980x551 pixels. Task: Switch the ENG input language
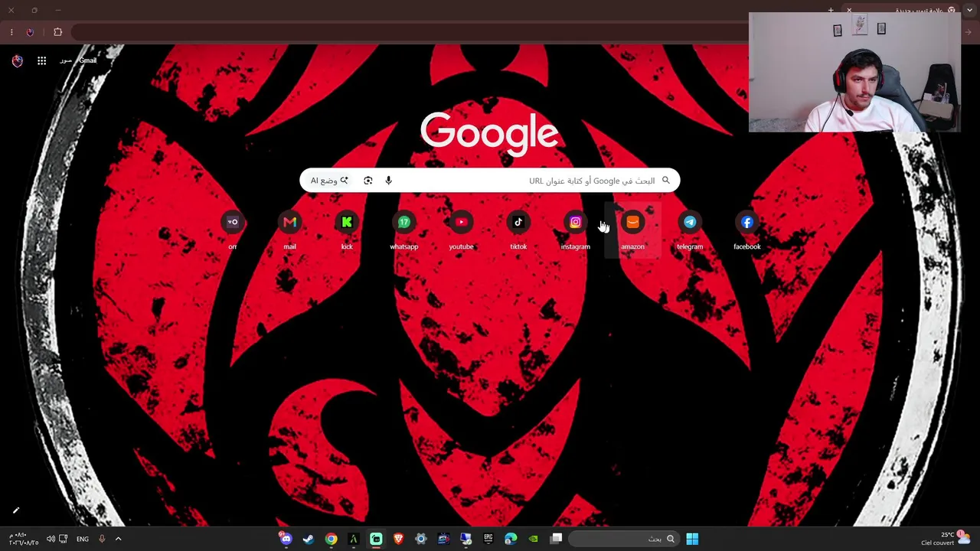tap(83, 539)
